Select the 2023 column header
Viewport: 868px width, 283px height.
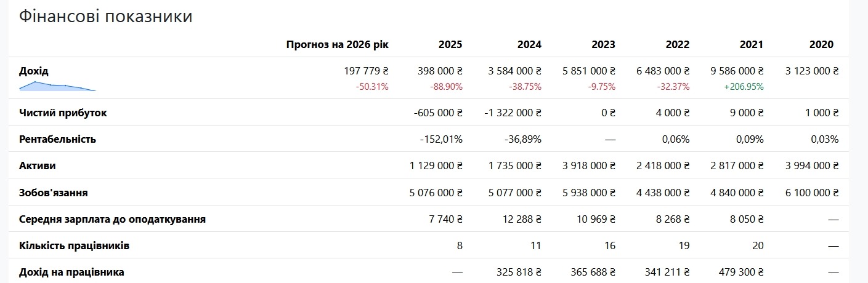(603, 44)
